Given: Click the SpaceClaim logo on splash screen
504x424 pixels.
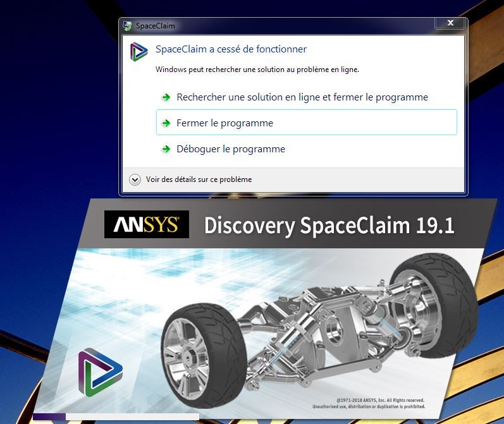Looking at the screenshot, I should pyautogui.click(x=101, y=372).
